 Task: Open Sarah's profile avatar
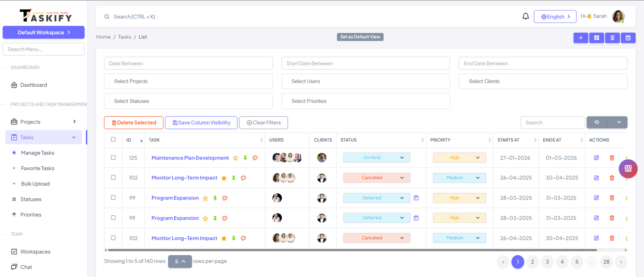(618, 16)
